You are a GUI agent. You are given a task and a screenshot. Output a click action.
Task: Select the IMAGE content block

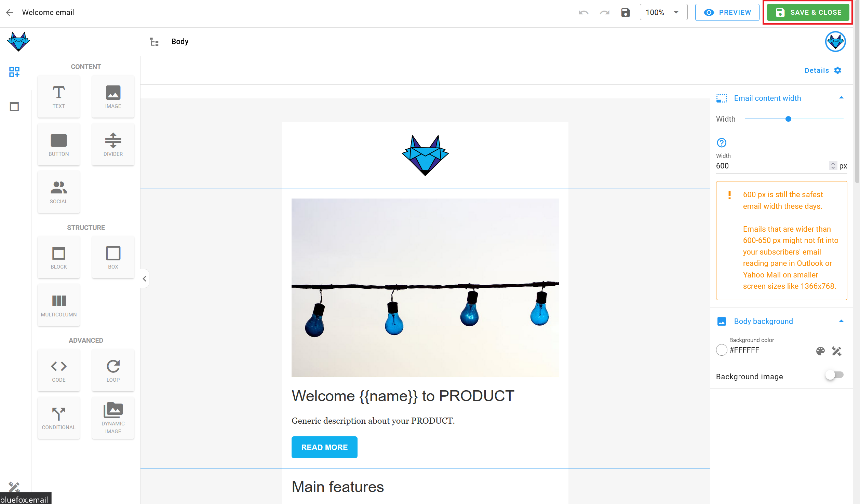(113, 96)
